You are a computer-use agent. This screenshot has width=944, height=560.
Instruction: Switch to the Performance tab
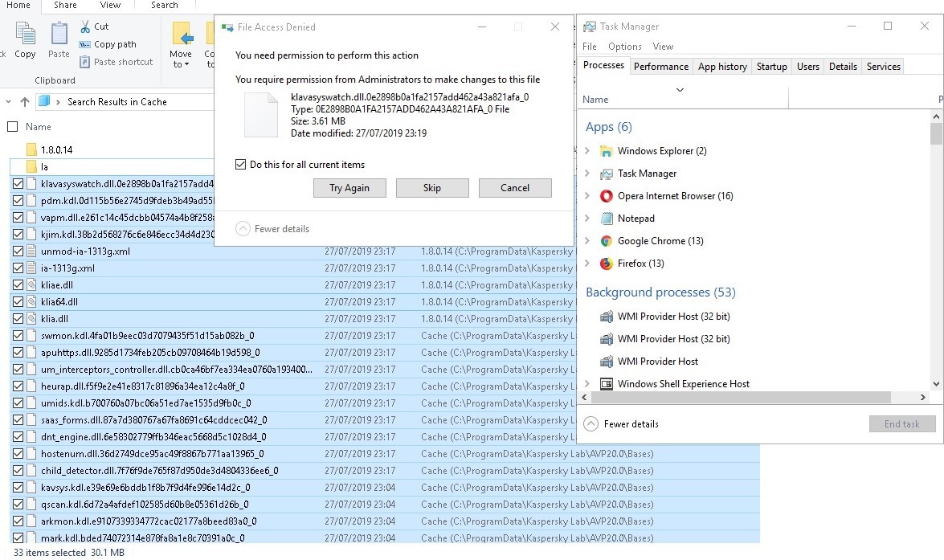tap(660, 67)
